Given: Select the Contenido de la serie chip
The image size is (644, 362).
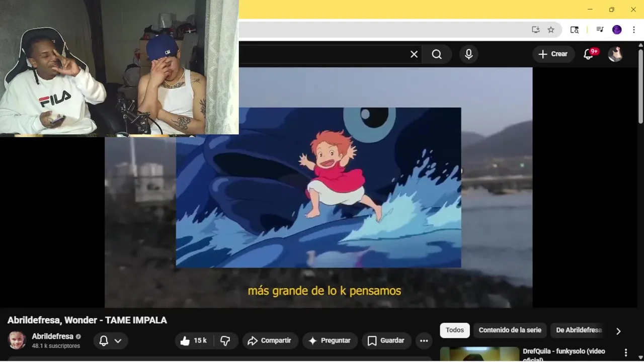Looking at the screenshot, I should (510, 330).
